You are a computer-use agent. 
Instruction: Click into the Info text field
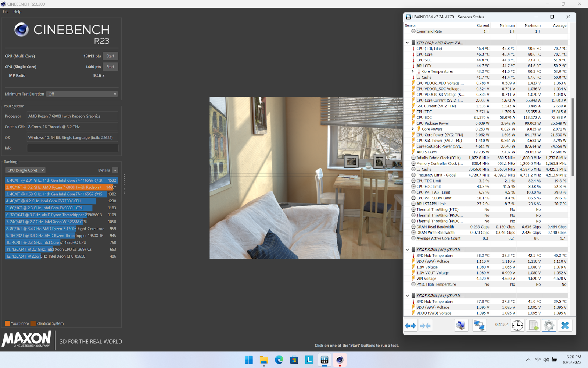coord(72,148)
